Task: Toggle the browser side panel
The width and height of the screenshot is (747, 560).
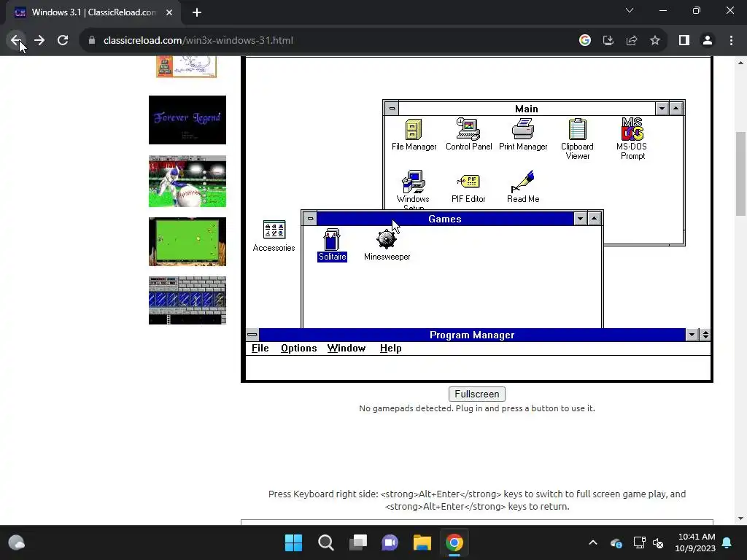Action: click(x=684, y=41)
